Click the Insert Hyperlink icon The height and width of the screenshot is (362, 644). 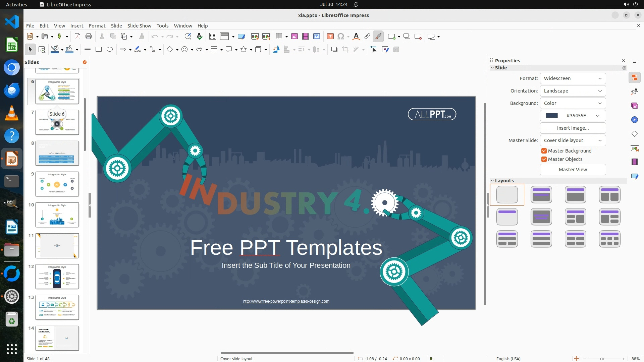click(x=367, y=37)
